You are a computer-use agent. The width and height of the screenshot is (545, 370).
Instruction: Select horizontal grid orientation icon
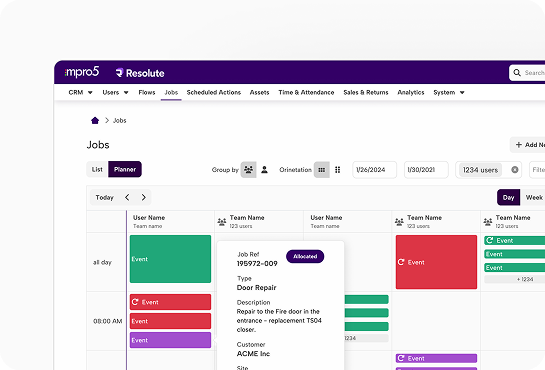pos(322,170)
